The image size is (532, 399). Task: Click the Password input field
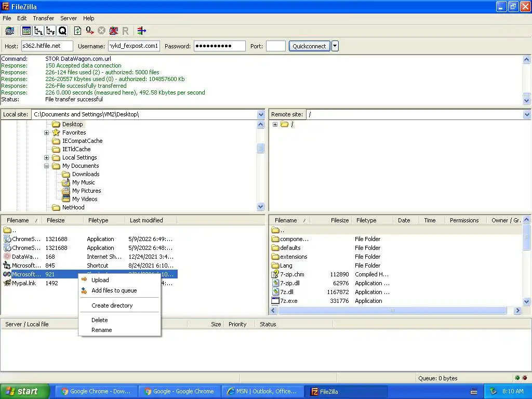click(220, 46)
